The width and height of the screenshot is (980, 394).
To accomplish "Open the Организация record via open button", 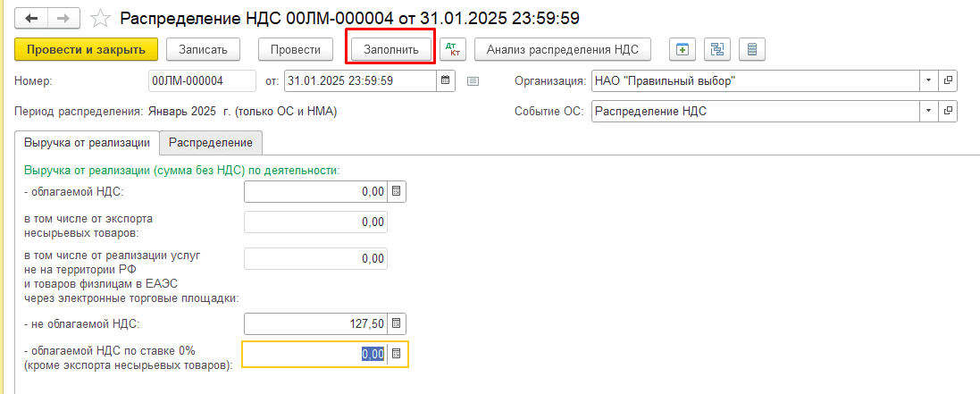I will (x=948, y=80).
